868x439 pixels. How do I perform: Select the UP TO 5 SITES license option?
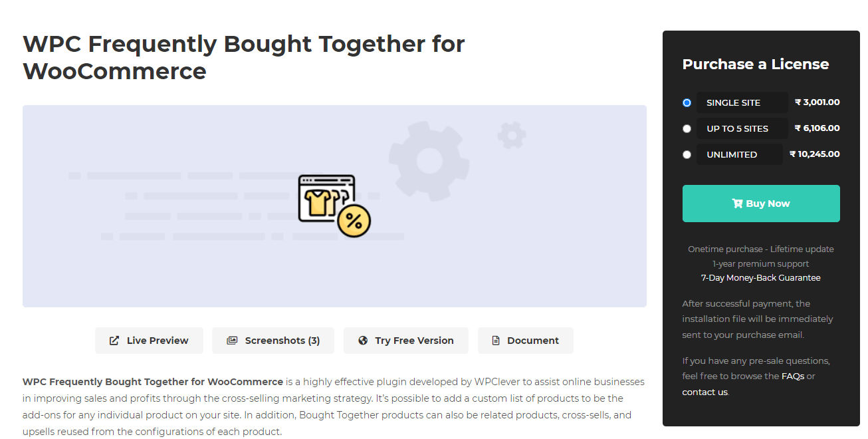[x=687, y=128]
